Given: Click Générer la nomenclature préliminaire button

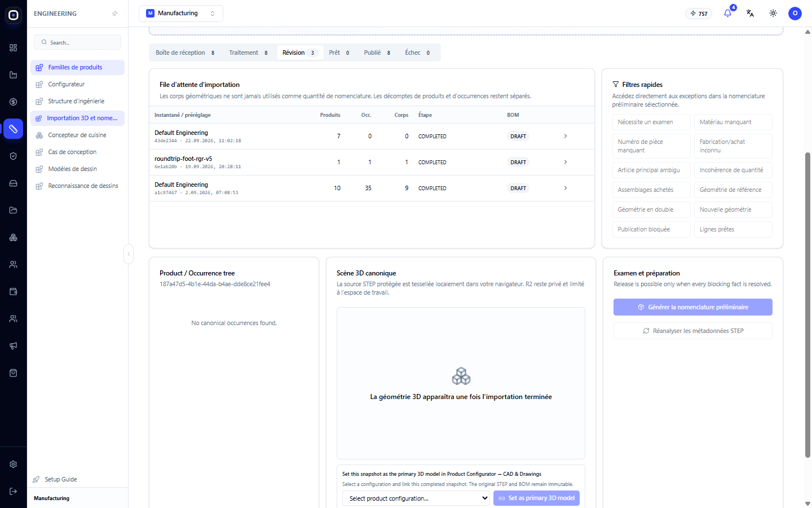Looking at the screenshot, I should point(692,307).
